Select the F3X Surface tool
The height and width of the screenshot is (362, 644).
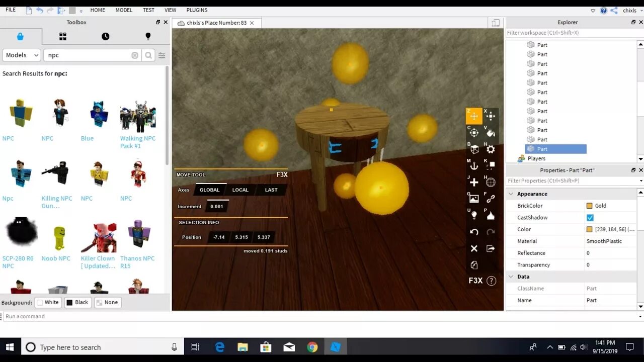click(x=474, y=149)
